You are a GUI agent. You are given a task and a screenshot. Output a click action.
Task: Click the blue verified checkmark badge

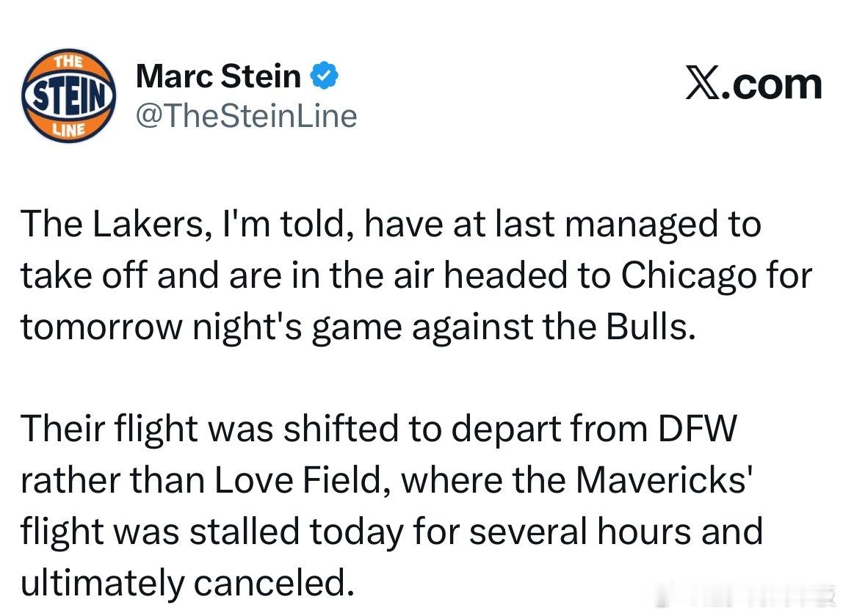pyautogui.click(x=325, y=76)
